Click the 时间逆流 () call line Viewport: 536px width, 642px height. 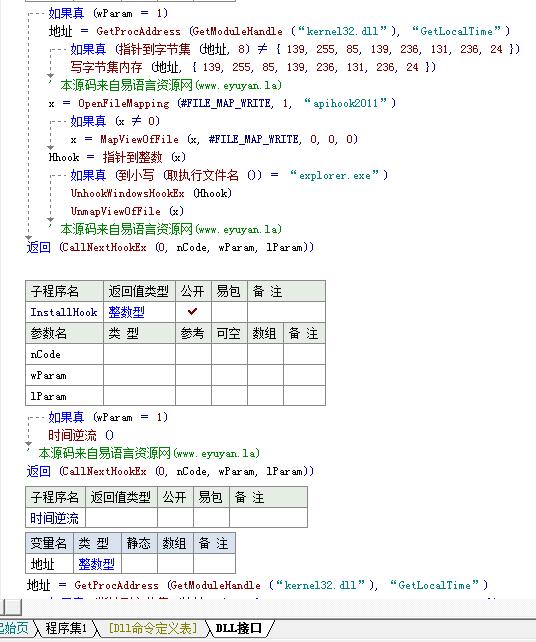coord(81,435)
